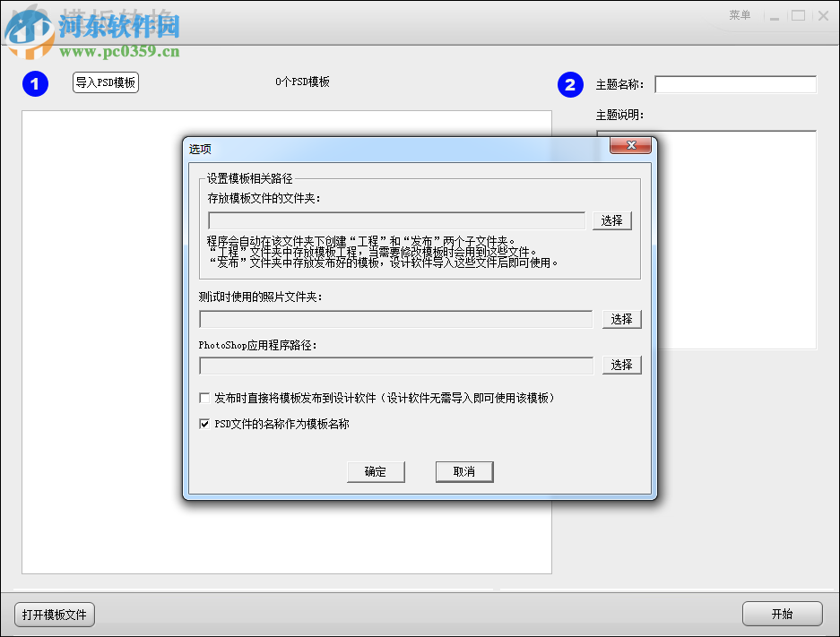
Task: Click the 导入PSD模板 button
Action: [x=105, y=82]
